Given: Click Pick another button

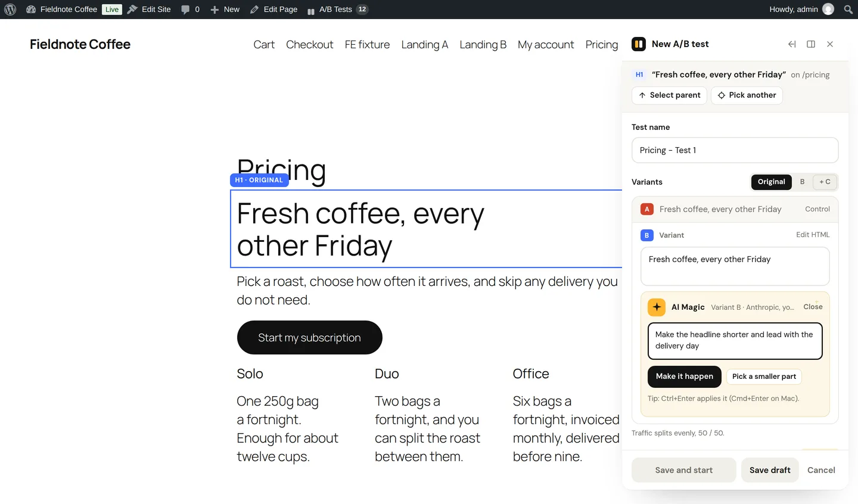Looking at the screenshot, I should coord(747,95).
